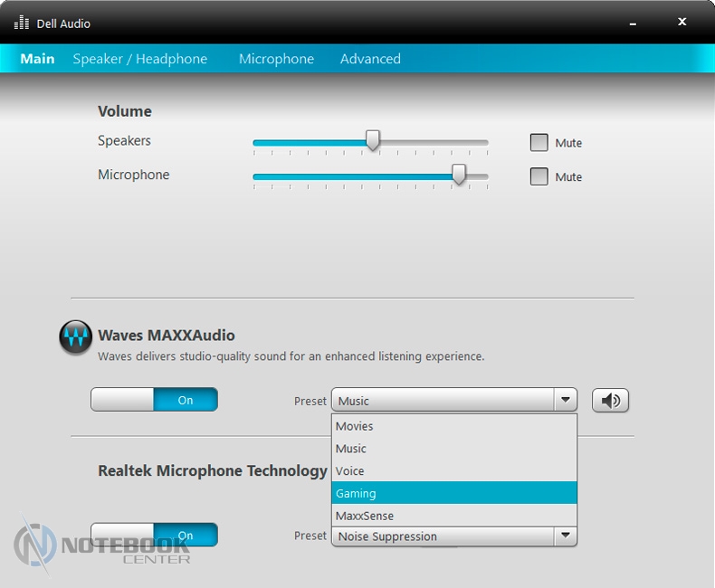Toggle the Realtek Microphone Technology switch
The image size is (715, 588).
click(154, 535)
